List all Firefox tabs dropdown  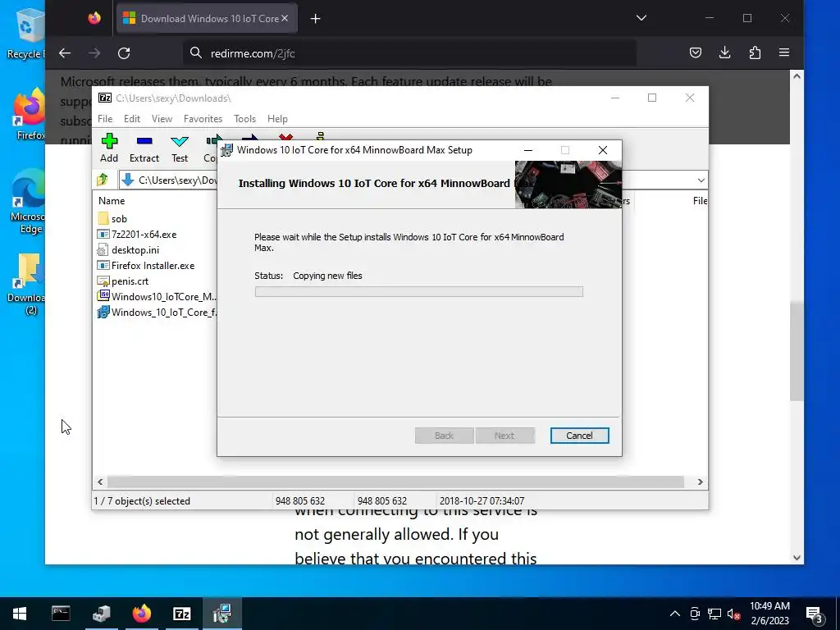[x=641, y=18]
